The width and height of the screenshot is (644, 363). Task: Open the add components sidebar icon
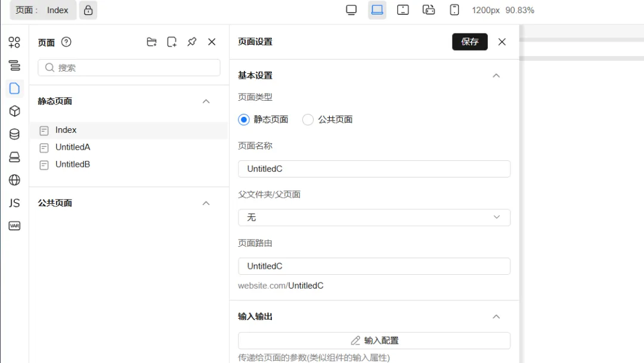coord(14,42)
